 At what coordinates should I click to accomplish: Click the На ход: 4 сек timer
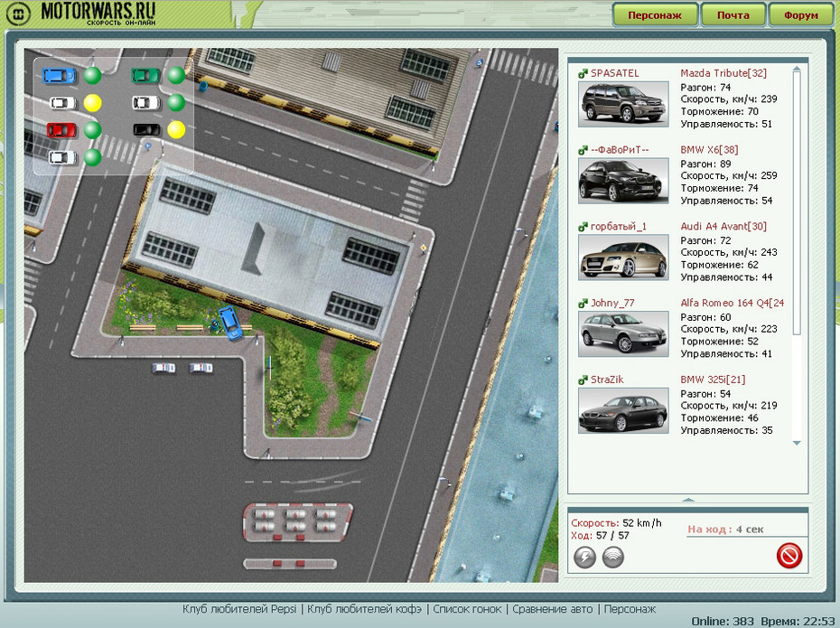point(725,530)
